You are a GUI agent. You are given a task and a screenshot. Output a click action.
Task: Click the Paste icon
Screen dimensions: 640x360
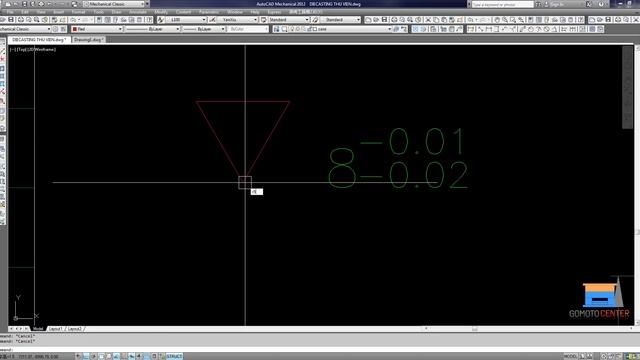click(x=444, y=20)
